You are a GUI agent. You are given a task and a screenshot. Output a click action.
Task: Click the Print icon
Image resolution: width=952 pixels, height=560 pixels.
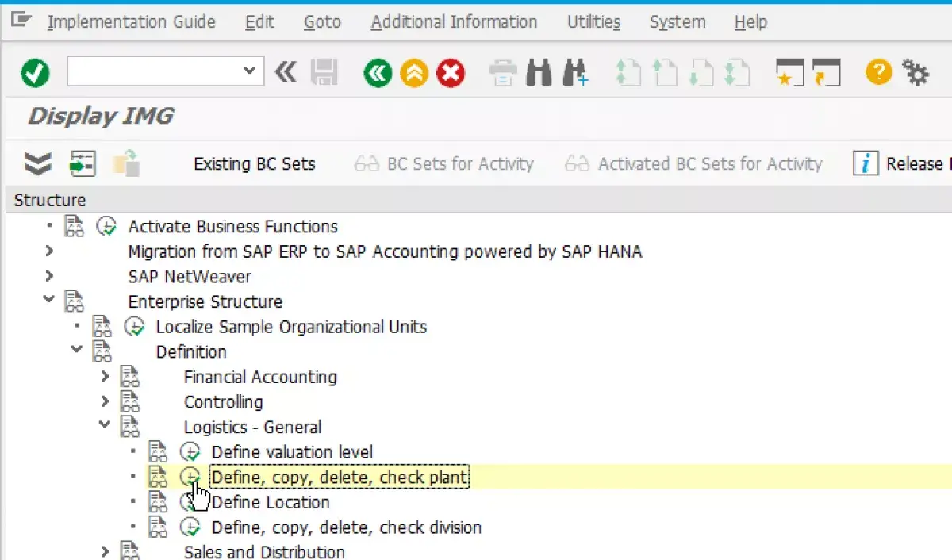click(x=503, y=74)
